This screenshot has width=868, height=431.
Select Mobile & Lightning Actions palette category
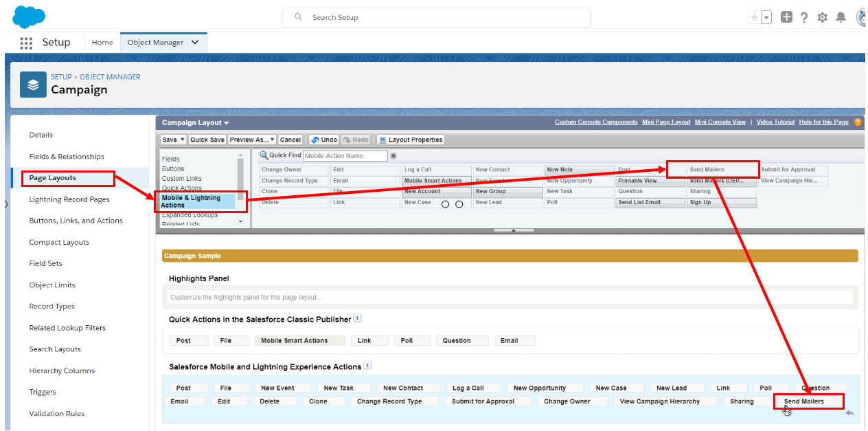198,201
